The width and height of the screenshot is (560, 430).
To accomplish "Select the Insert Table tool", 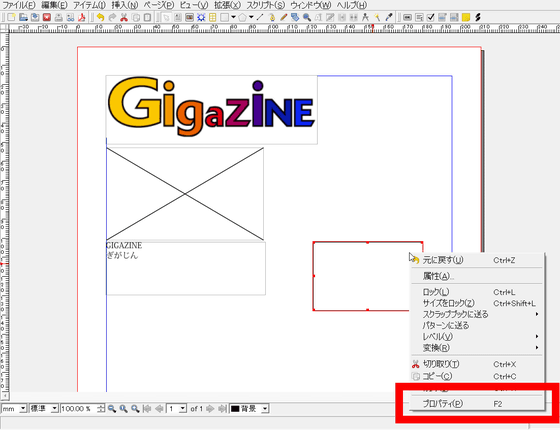I will click(x=213, y=17).
